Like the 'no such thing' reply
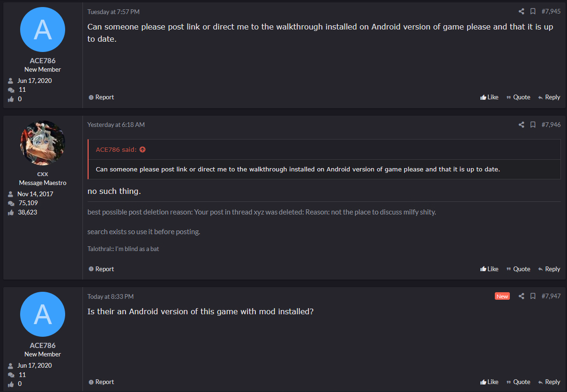Viewport: 567px width, 392px height. [x=489, y=269]
